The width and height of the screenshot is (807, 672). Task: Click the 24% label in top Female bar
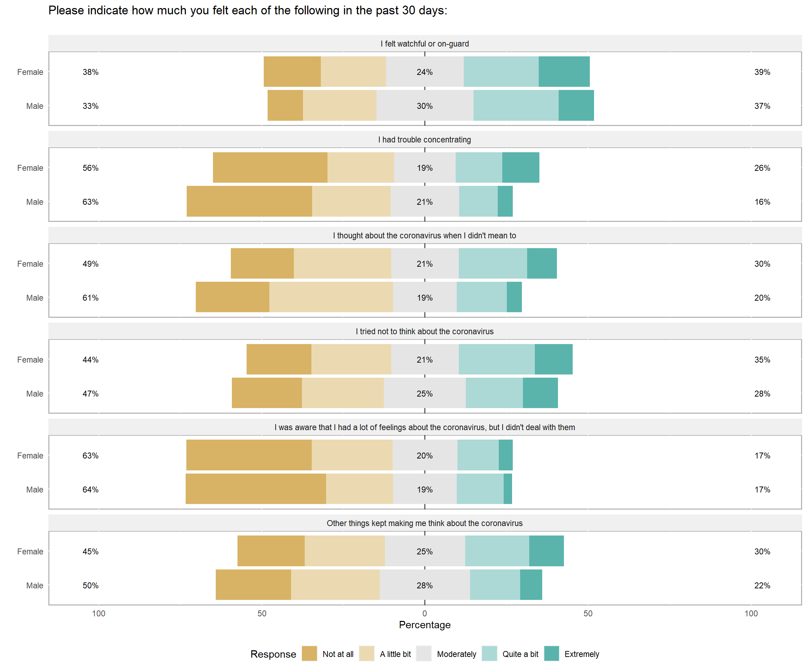(x=425, y=72)
